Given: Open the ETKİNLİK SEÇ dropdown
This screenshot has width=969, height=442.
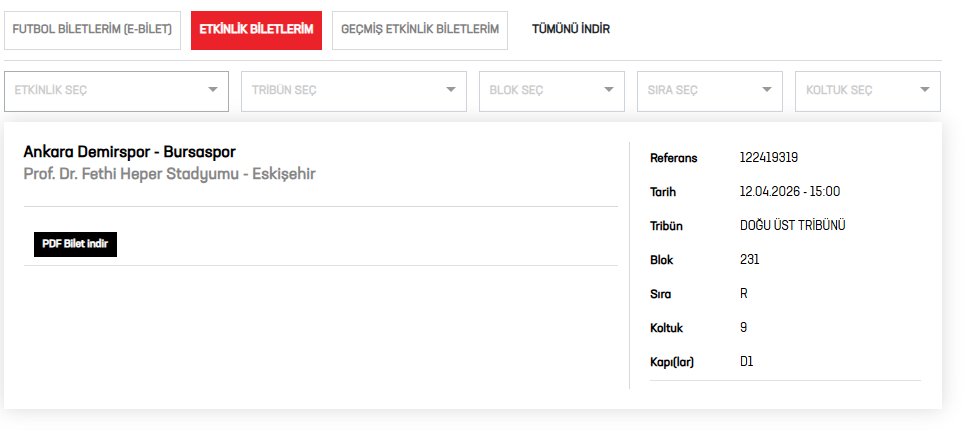Looking at the screenshot, I should (x=117, y=91).
